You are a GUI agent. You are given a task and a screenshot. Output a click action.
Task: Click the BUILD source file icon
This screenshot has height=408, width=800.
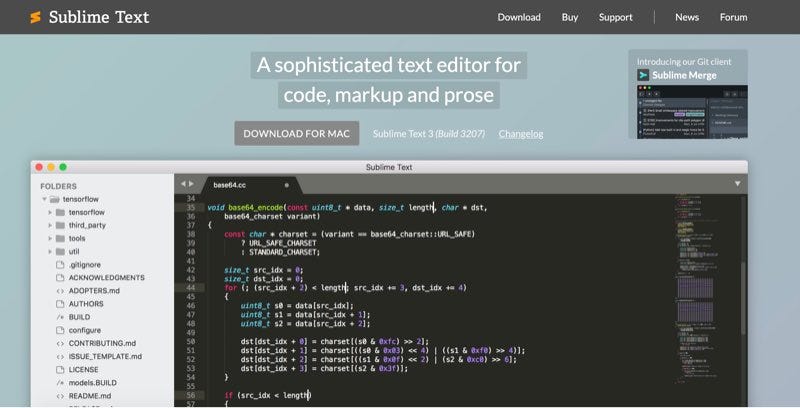tap(60, 317)
